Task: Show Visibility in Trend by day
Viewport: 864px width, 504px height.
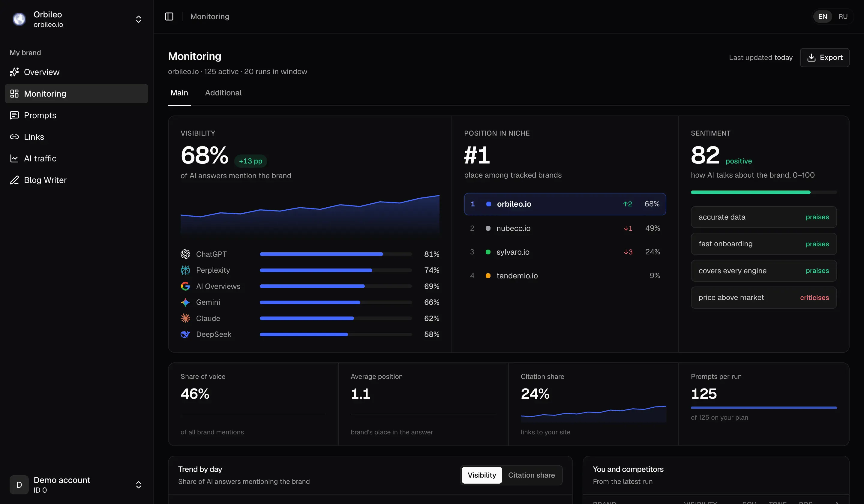Action: (482, 475)
